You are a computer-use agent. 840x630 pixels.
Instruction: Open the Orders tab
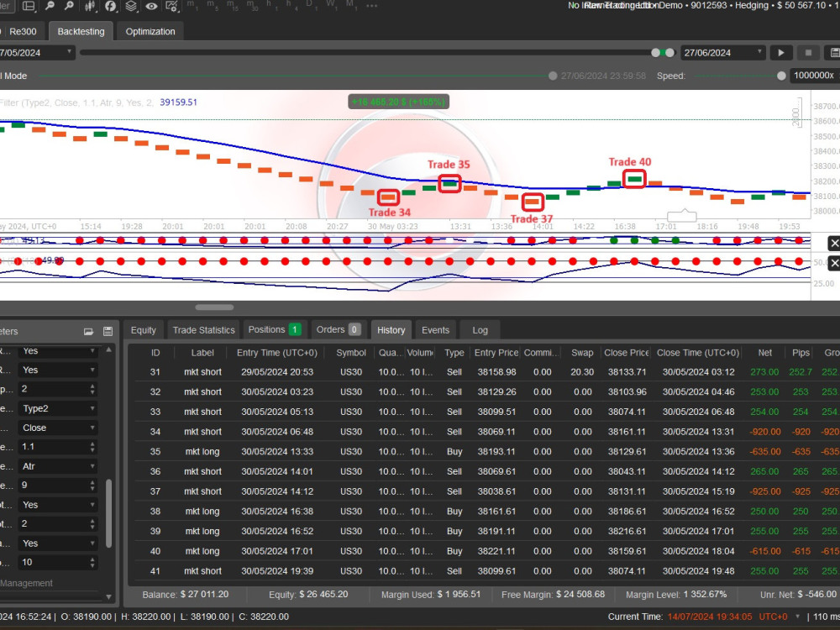(339, 330)
